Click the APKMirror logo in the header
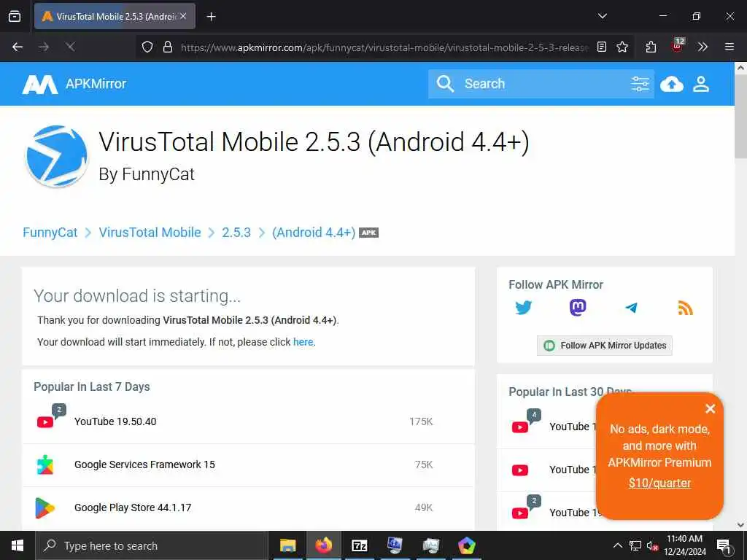747x560 pixels. click(74, 84)
